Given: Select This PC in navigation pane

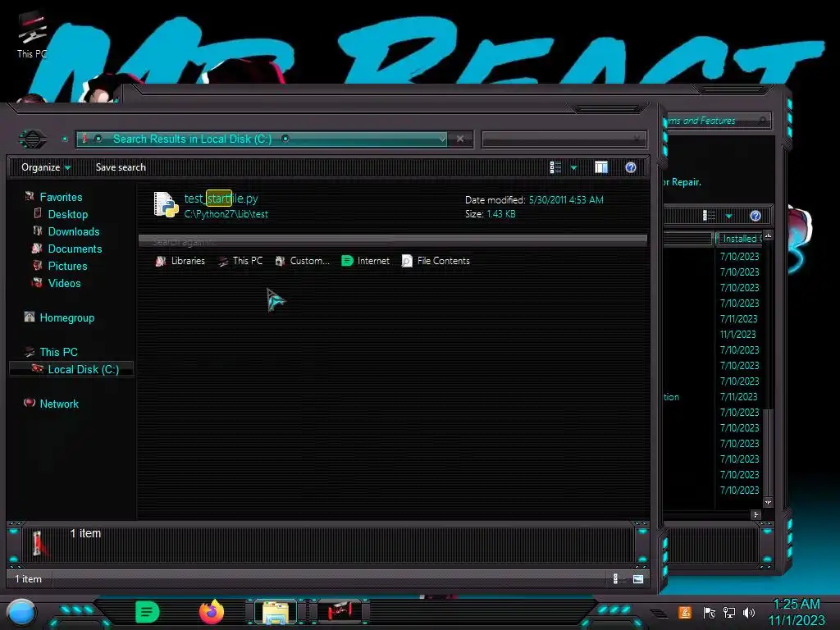Looking at the screenshot, I should coord(59,352).
